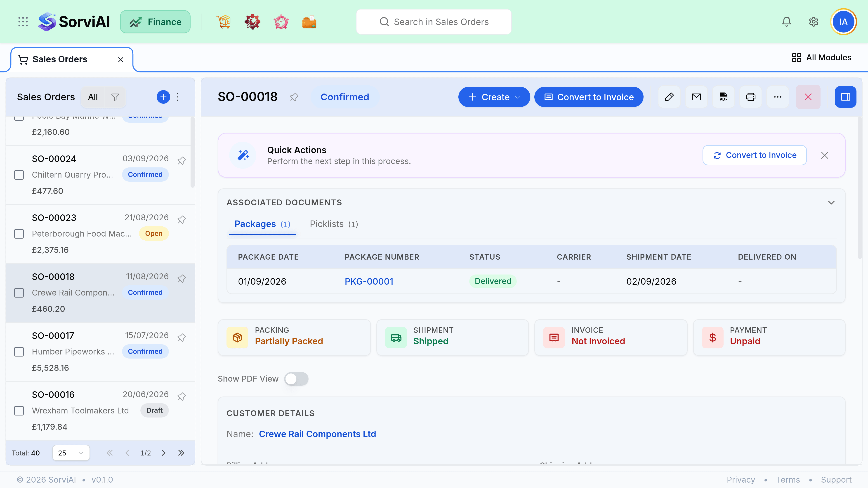
Task: Open the pink alarm clock module icon
Action: (281, 22)
